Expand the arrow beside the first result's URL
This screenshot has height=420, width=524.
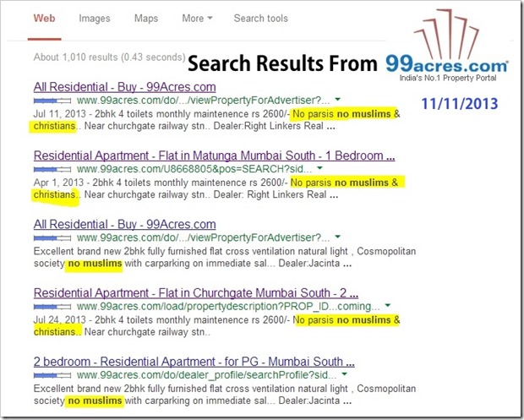[337, 101]
